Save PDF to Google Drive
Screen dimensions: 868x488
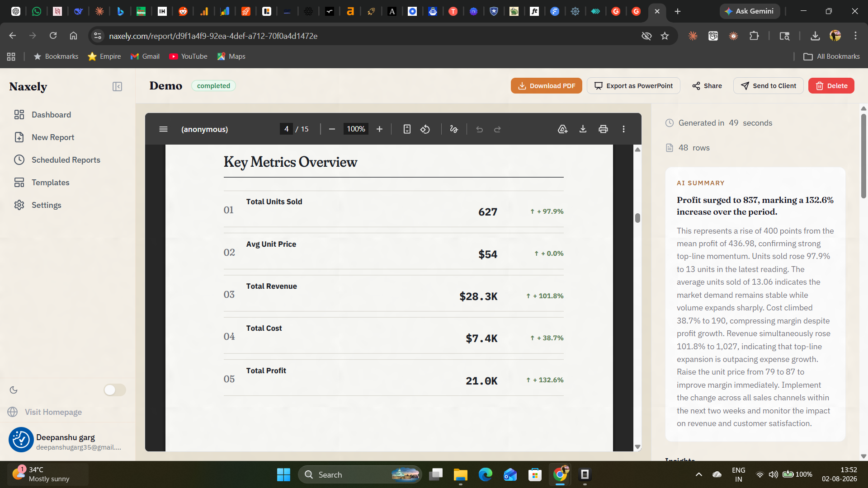pyautogui.click(x=562, y=129)
